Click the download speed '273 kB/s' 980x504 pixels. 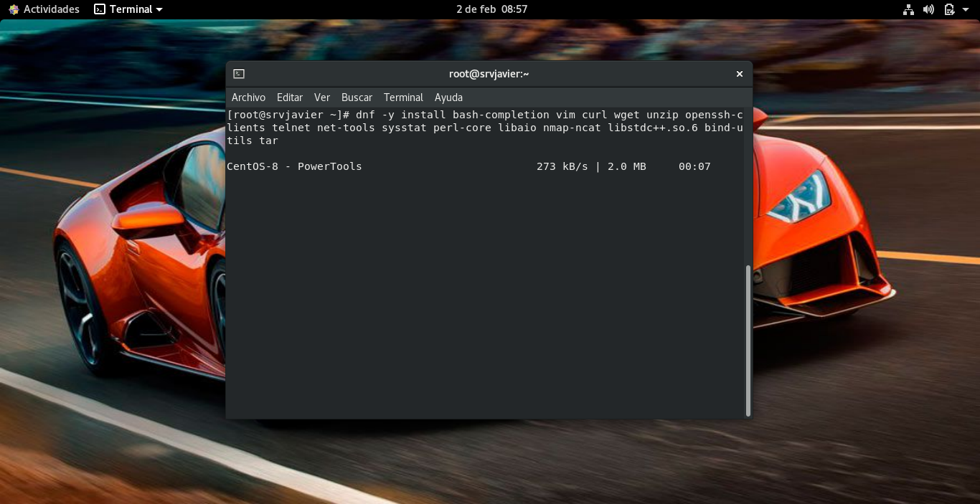[562, 166]
